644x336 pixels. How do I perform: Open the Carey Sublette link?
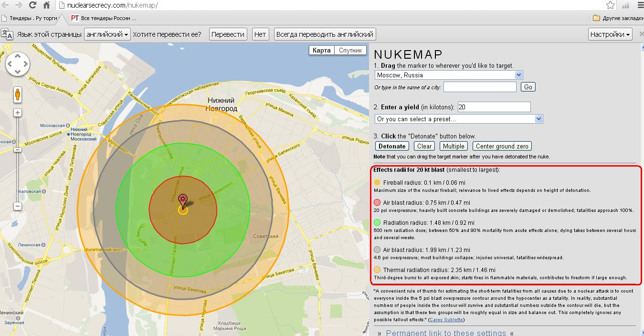tap(446, 319)
